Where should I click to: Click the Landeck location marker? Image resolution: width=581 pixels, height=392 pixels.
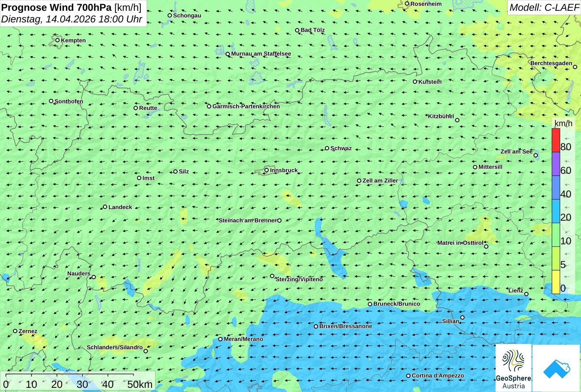pyautogui.click(x=105, y=207)
